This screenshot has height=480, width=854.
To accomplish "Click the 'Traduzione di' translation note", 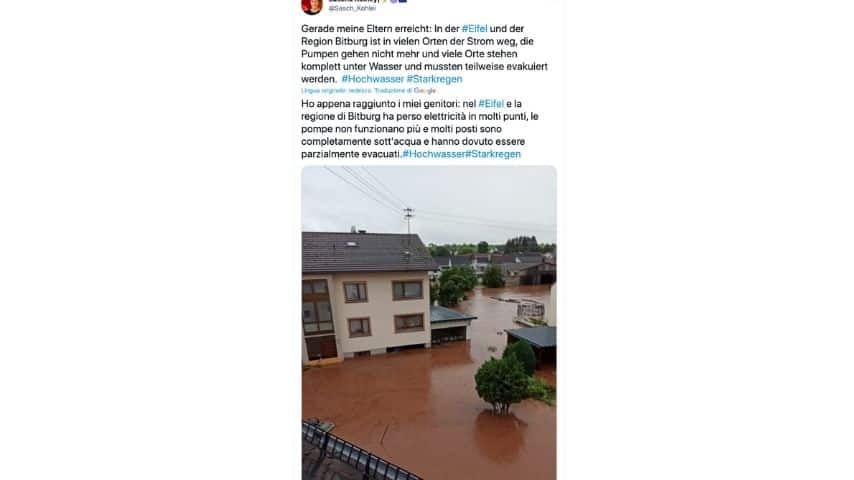I will point(393,91).
